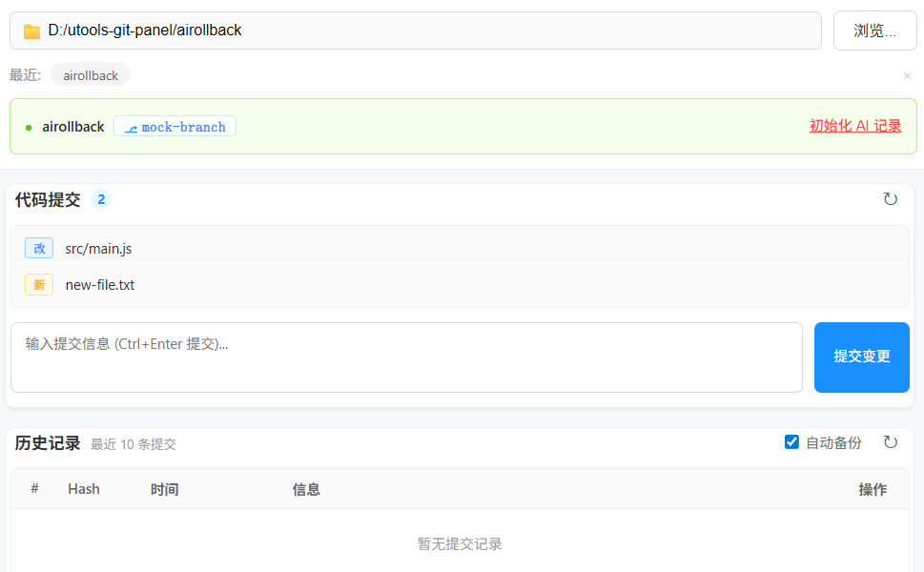The image size is (924, 572).
Task: Open the 初始化 AI 记录 link
Action: (855, 126)
